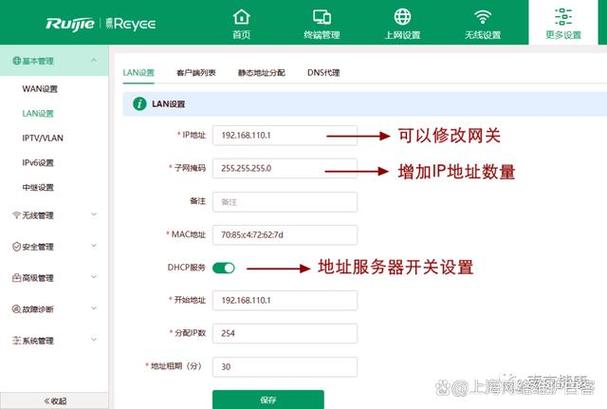The image size is (607, 409).
Task: Open 无线设置 Wi-Fi icon
Action: pyautogui.click(x=483, y=17)
